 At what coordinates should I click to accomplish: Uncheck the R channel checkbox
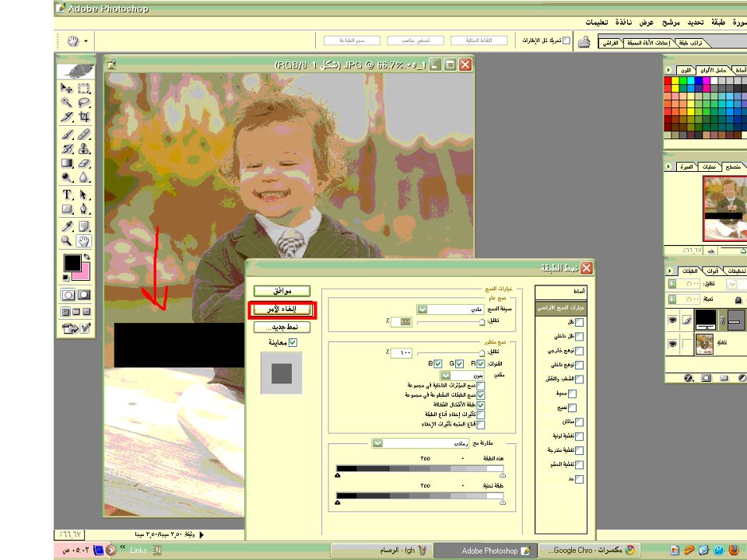point(480,363)
